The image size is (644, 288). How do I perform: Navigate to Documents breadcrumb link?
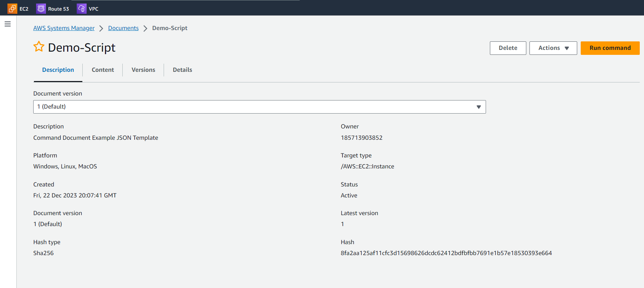click(x=123, y=28)
